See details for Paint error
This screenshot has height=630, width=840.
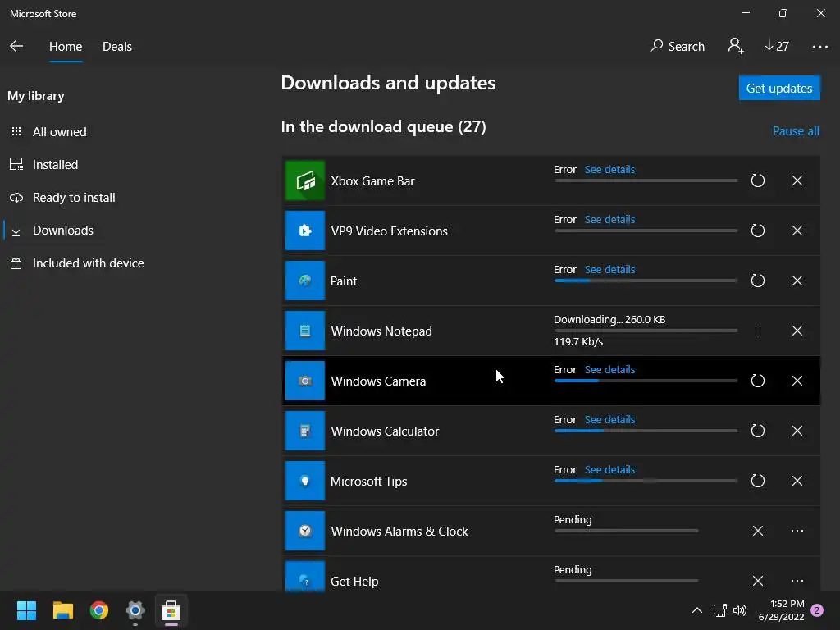point(609,269)
